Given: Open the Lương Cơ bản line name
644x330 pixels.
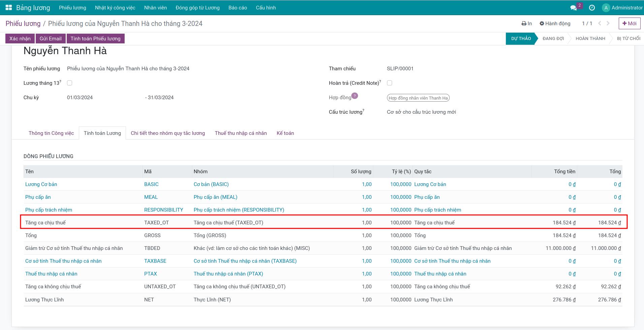Looking at the screenshot, I should [41, 184].
